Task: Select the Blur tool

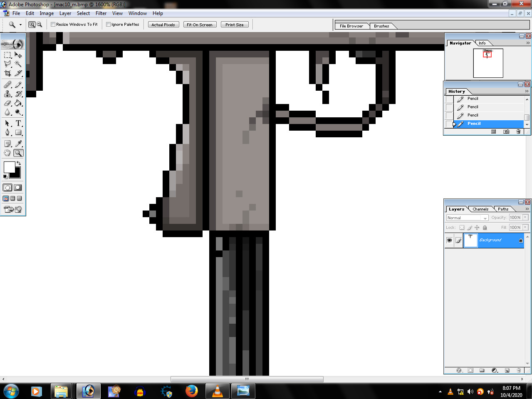Action: point(7,112)
